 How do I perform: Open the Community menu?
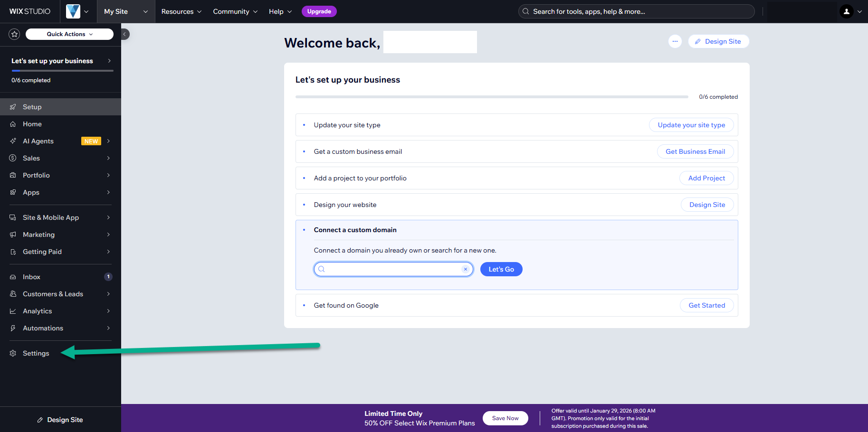pos(235,11)
